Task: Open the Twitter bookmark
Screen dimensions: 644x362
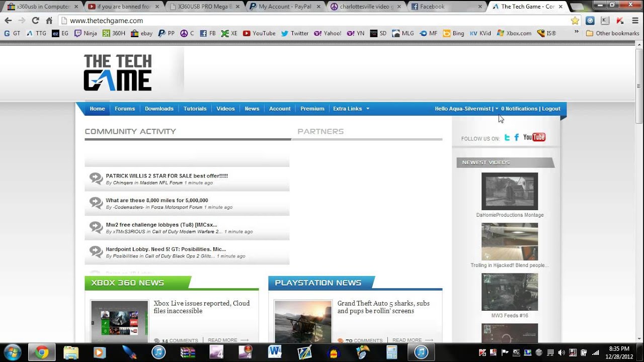Action: 294,33
